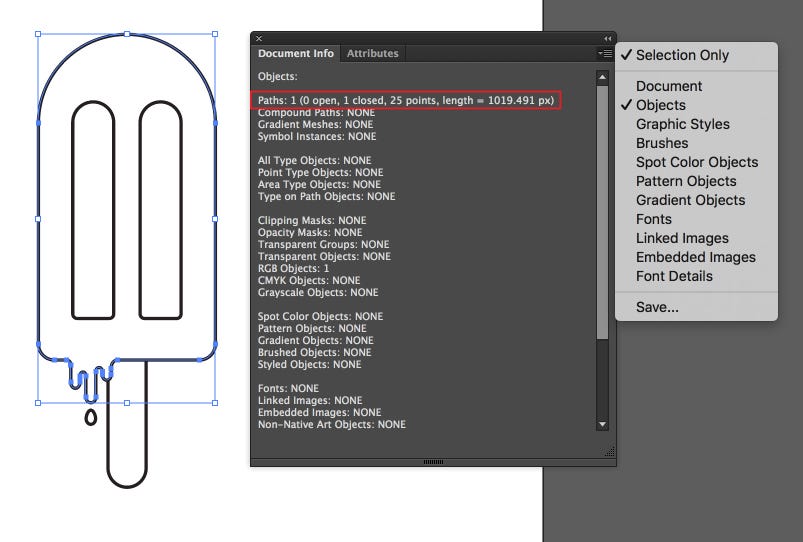Click the scrollbar down arrow
The width and height of the screenshot is (803, 542).
[x=602, y=424]
